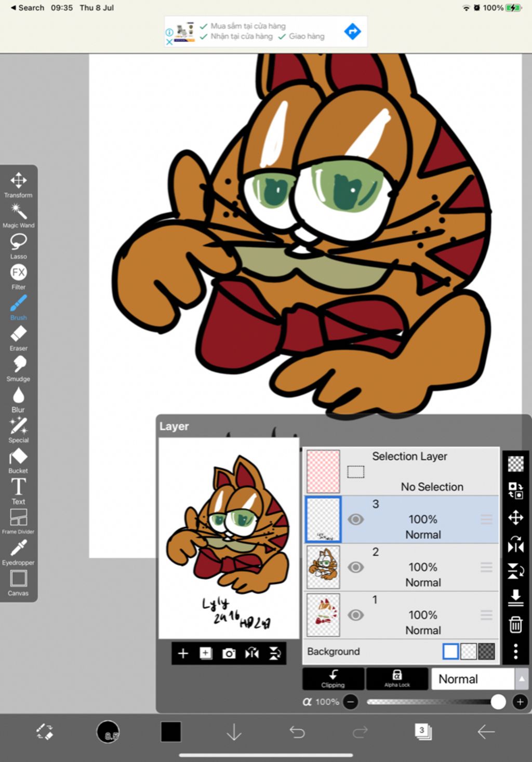Screen dimensions: 532x762
Task: Redo the action
Action: click(x=360, y=732)
